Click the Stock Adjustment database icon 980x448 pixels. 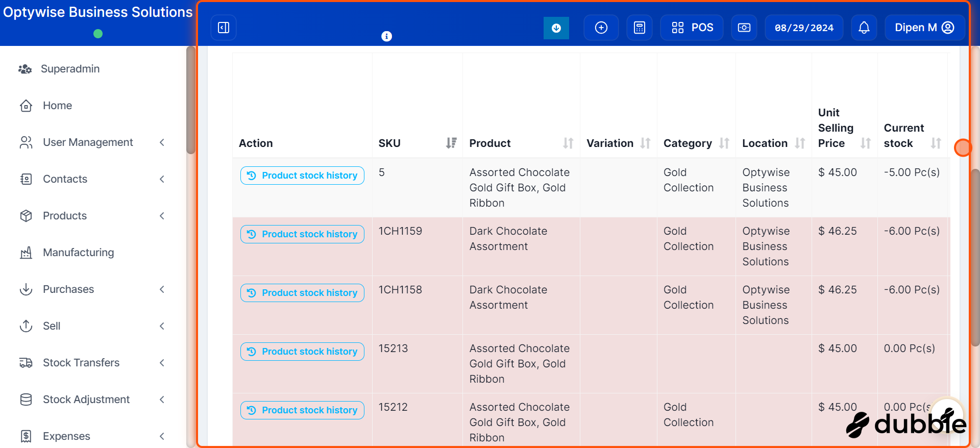pyautogui.click(x=26, y=400)
